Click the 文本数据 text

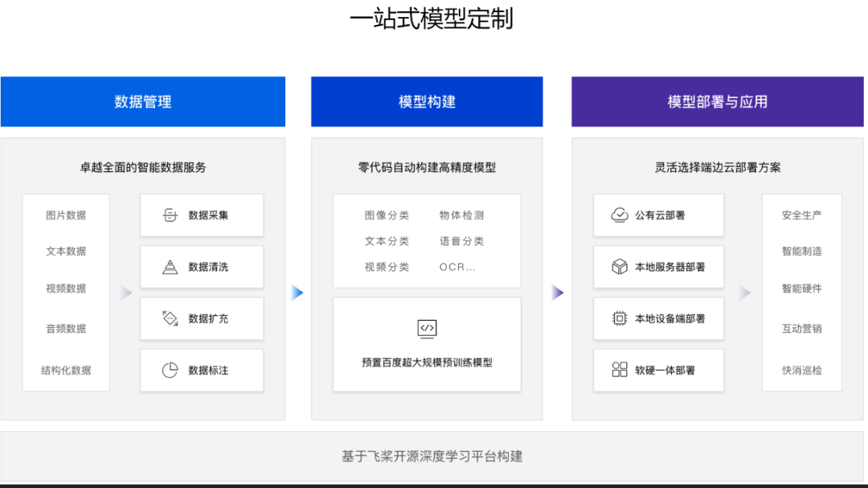tap(66, 252)
